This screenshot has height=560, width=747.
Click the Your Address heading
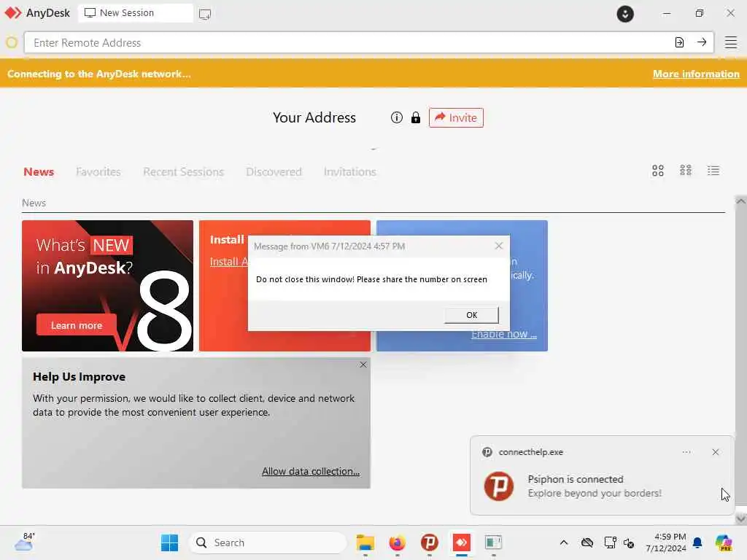pos(314,117)
